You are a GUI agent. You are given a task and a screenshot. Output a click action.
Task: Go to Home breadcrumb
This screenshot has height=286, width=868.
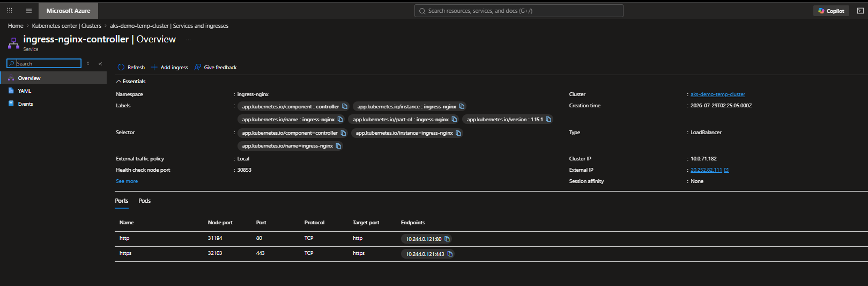16,26
